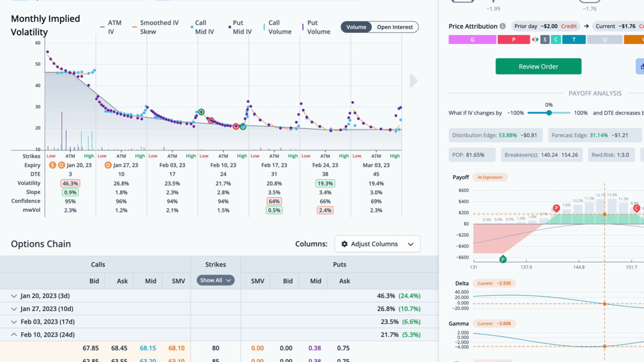
Task: Click the chart's next arrow
Action: pyautogui.click(x=413, y=81)
